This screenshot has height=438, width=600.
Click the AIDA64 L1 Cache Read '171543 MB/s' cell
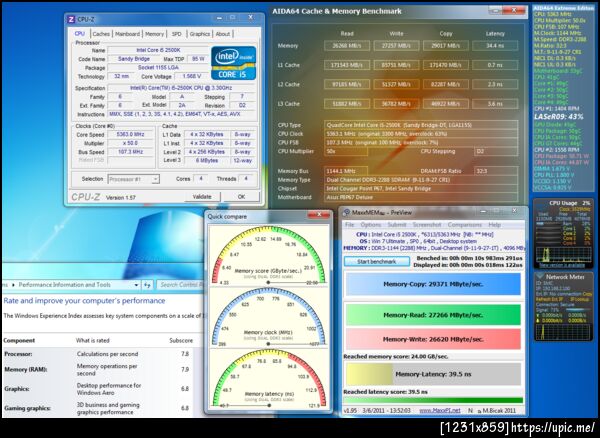(347, 65)
